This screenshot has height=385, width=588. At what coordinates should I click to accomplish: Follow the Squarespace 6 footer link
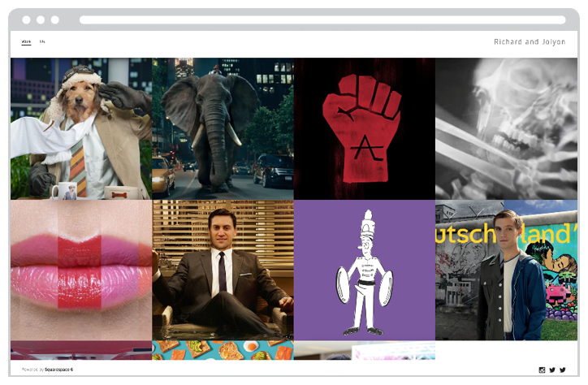[x=58, y=370]
